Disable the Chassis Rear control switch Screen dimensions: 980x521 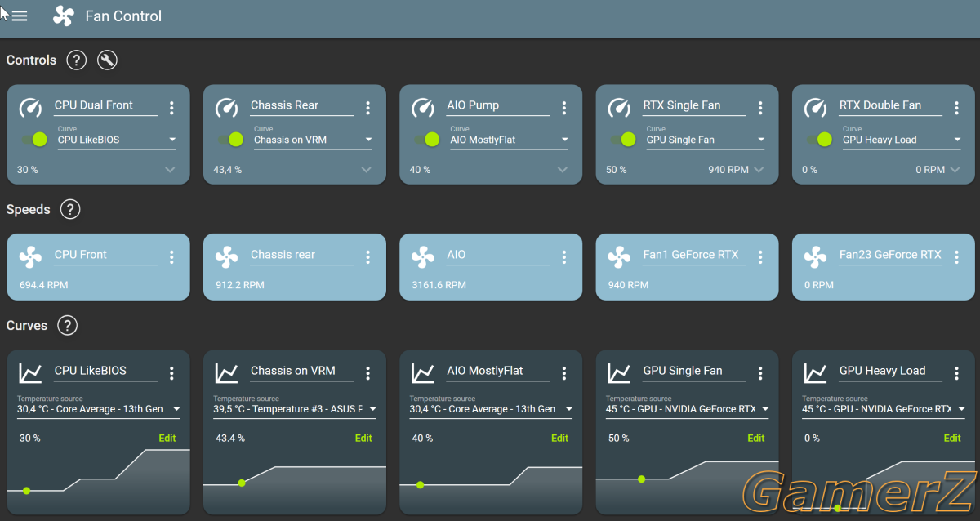231,140
